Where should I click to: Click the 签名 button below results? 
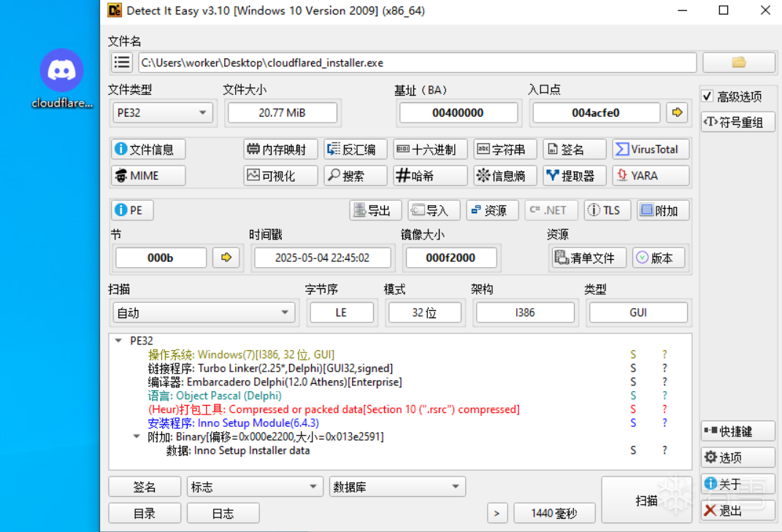coord(145,487)
